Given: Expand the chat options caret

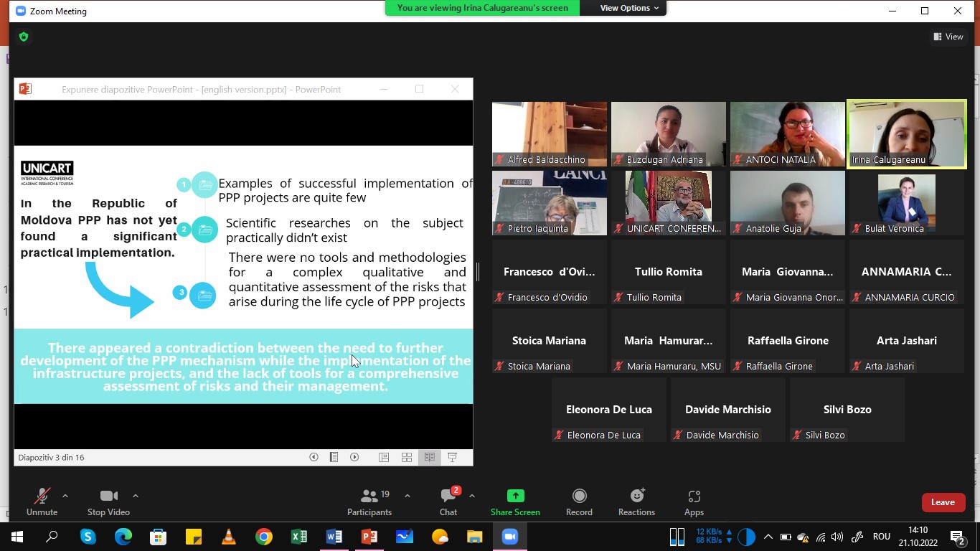Looking at the screenshot, I should (x=472, y=496).
